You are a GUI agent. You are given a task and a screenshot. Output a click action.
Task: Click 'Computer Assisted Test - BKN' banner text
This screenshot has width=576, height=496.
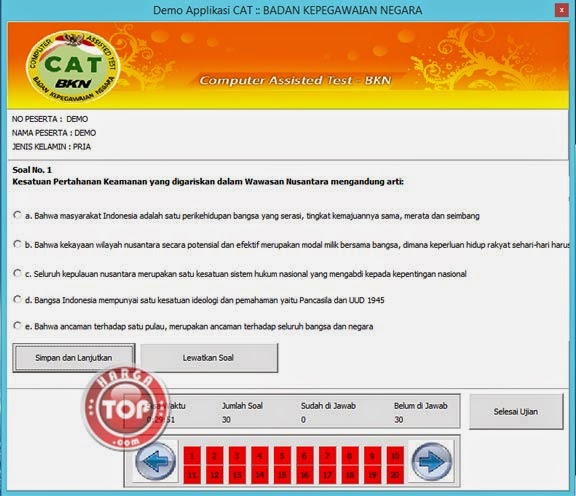pyautogui.click(x=295, y=80)
